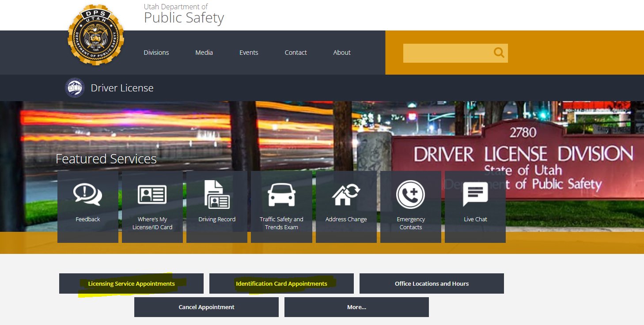Screen dimensions: 644x325
Task: Click the More... button
Action: (x=356, y=307)
